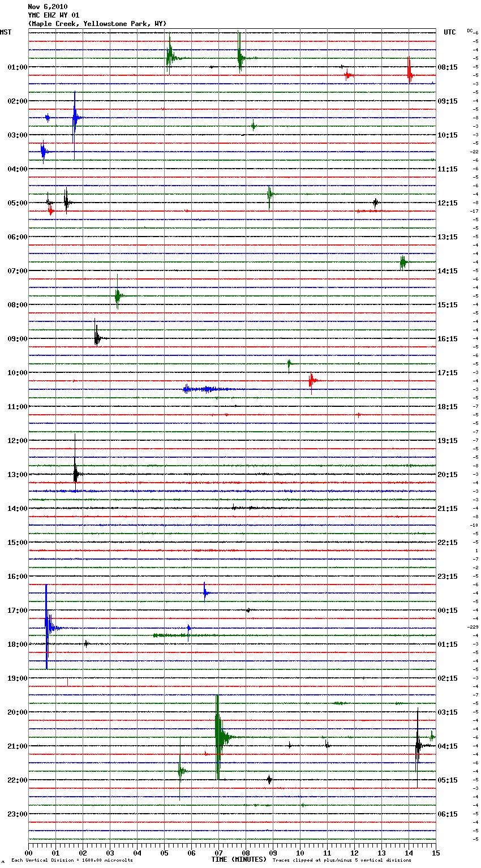The height and width of the screenshot is (868, 481).
Task: Select the 18:00 MST time label
Action: pos(18,644)
